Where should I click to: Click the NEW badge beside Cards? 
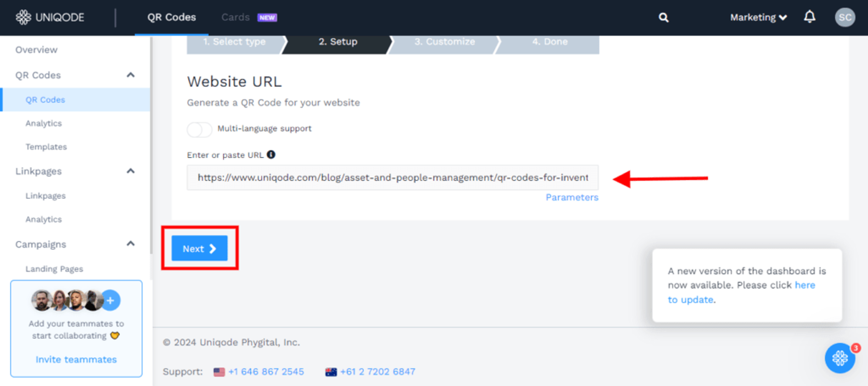pyautogui.click(x=267, y=18)
